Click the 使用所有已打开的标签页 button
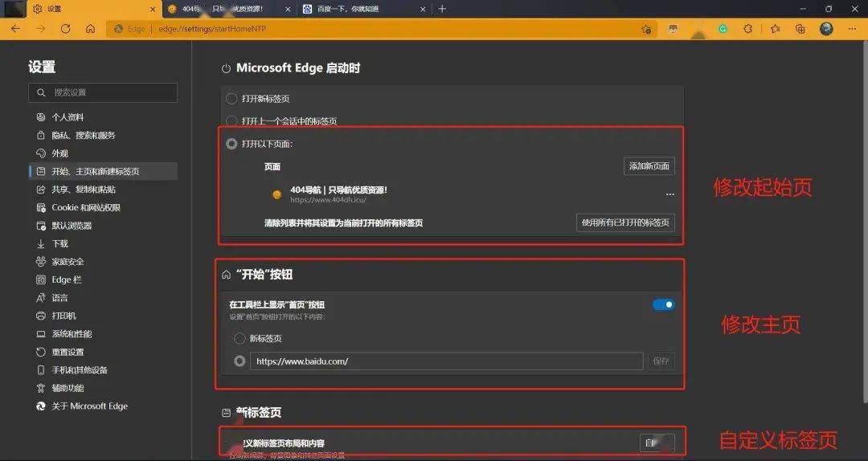 (625, 222)
